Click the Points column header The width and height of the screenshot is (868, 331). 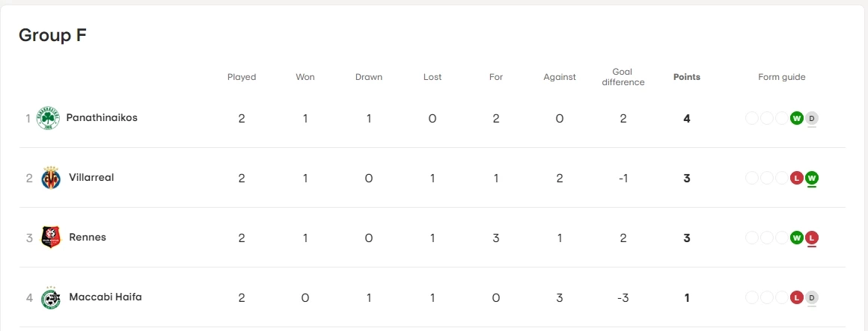(687, 77)
